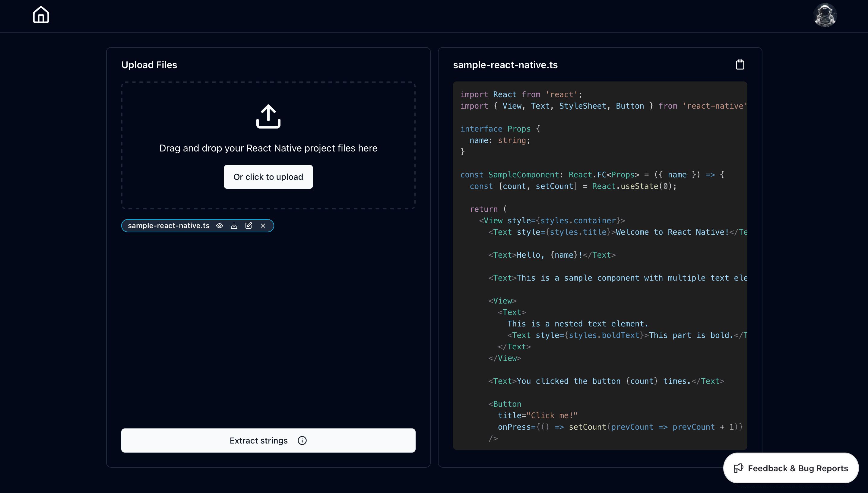Click the edit/pencil icon on sample-react-native.ts
The height and width of the screenshot is (493, 868).
[x=249, y=225]
